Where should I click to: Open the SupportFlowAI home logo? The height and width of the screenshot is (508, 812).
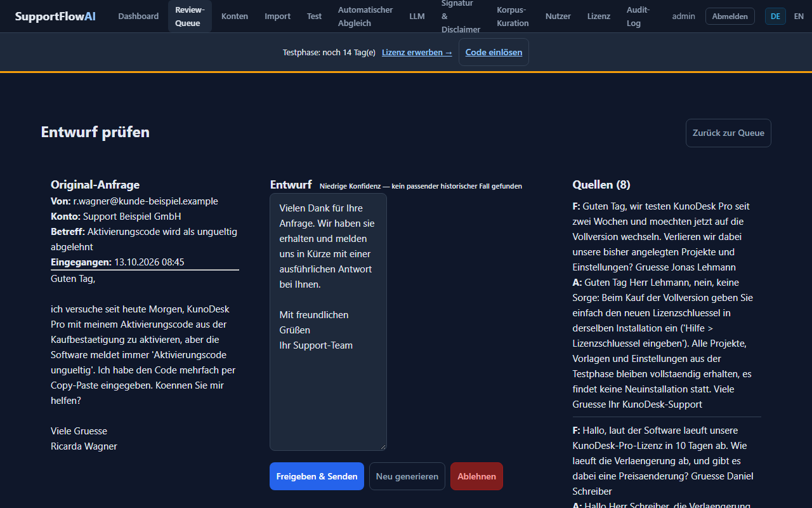click(56, 17)
